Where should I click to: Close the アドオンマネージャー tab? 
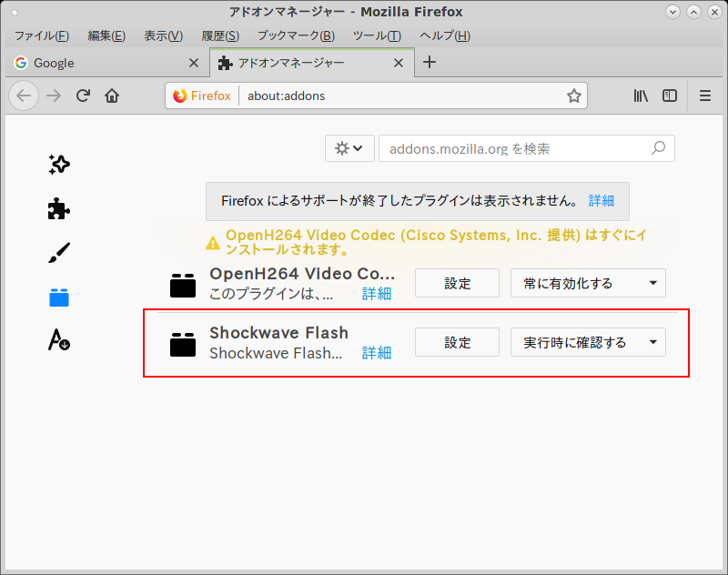point(399,63)
